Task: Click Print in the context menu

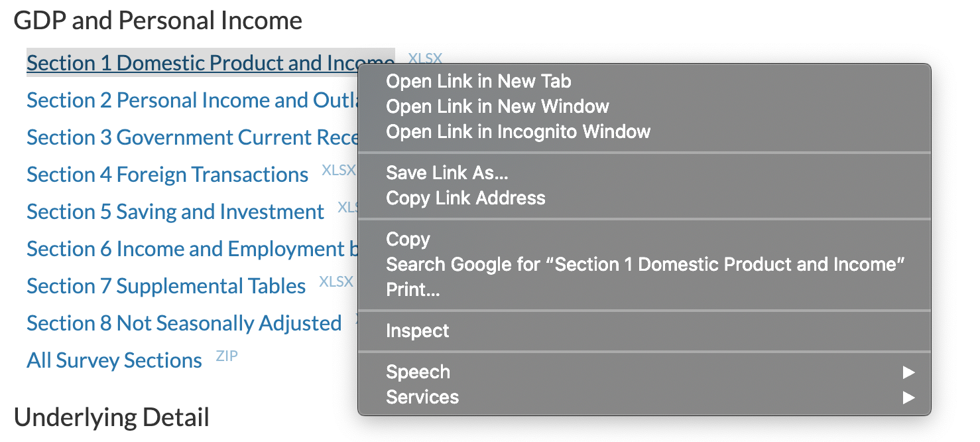Action: 412,289
